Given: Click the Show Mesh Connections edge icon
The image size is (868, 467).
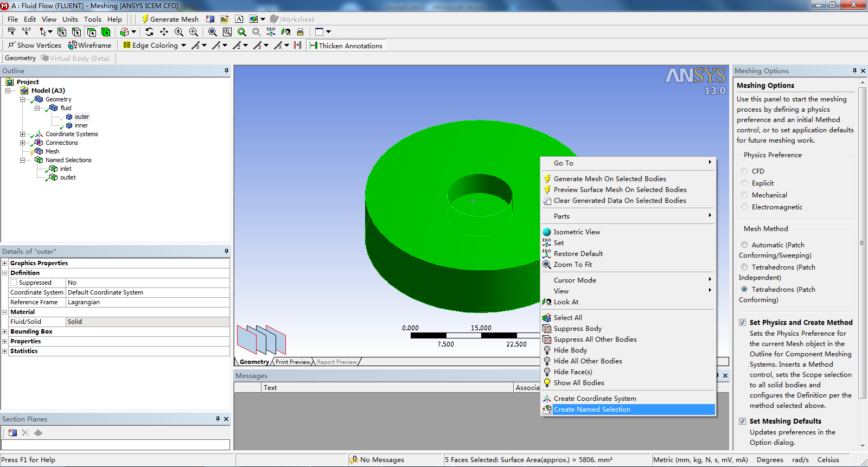Looking at the screenshot, I should (297, 46).
